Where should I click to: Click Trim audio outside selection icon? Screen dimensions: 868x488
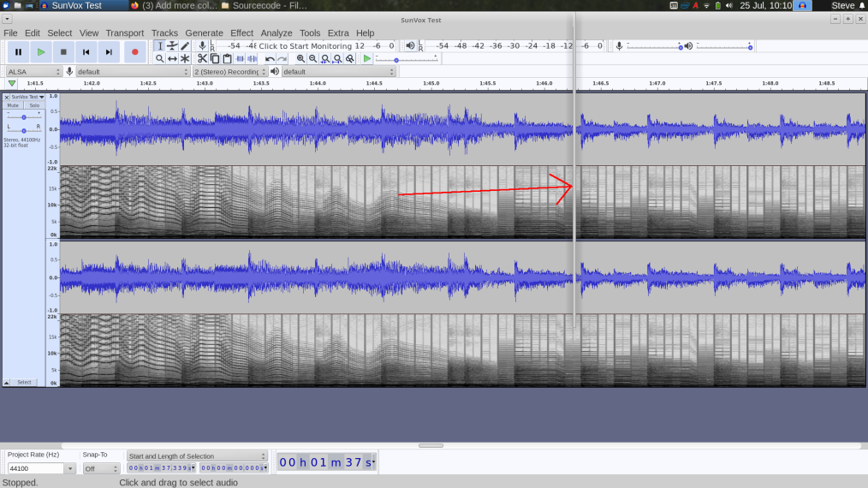pyautogui.click(x=240, y=59)
